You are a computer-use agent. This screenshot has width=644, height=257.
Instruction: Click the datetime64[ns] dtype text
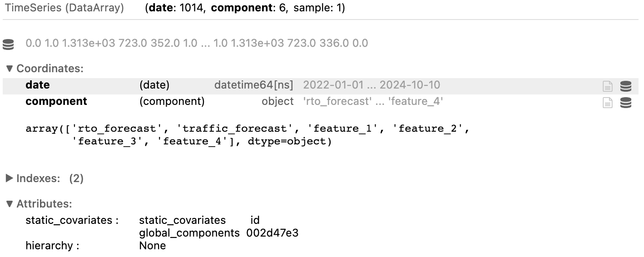tap(253, 85)
